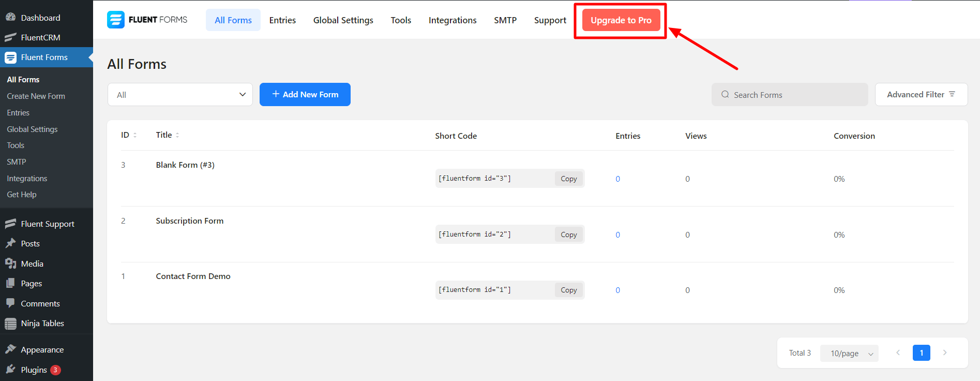Copy the shortcode for form id 2
980x381 pixels.
click(569, 235)
